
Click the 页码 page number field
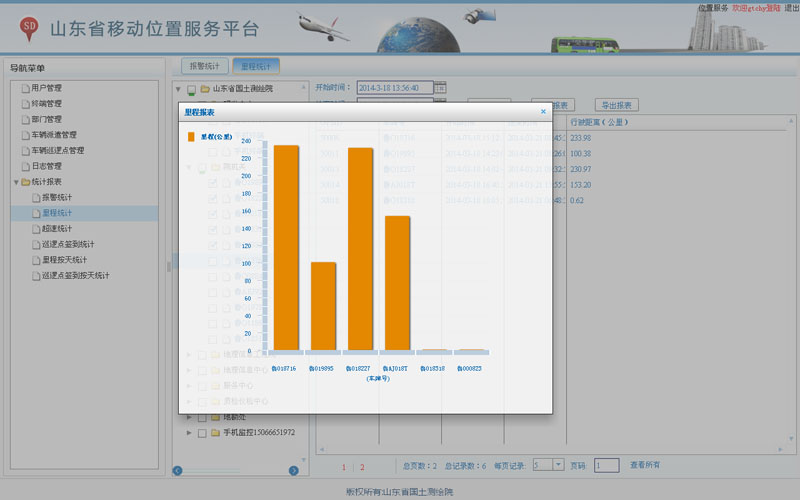pyautogui.click(x=607, y=465)
